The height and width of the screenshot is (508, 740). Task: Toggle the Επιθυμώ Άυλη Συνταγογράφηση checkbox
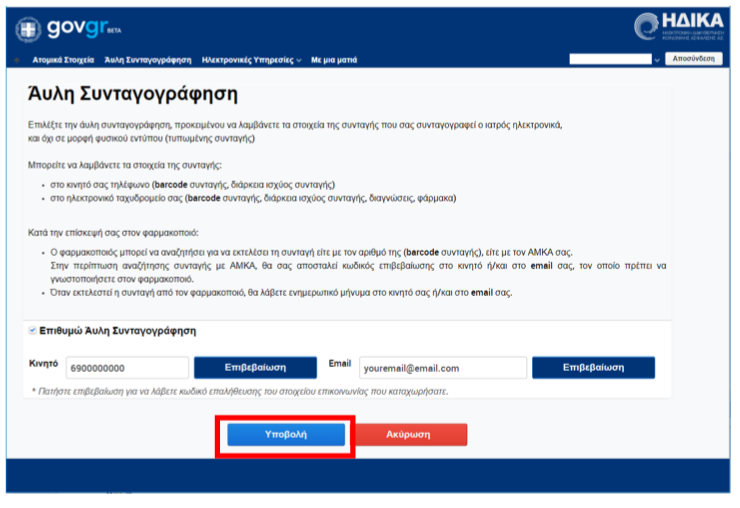31,330
